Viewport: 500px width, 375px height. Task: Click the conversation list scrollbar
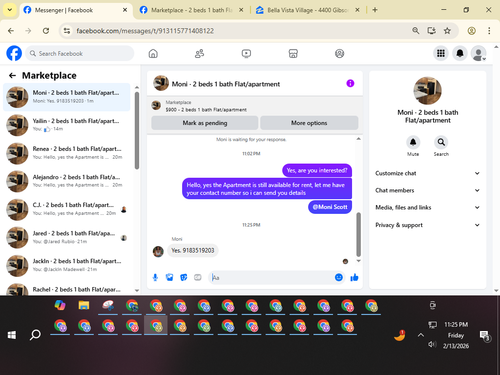[137, 130]
